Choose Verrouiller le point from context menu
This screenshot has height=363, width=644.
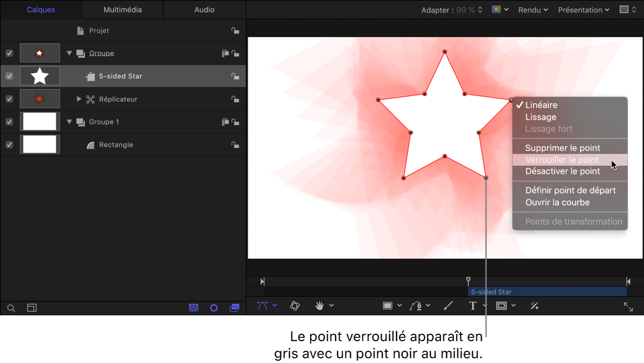pos(562,160)
